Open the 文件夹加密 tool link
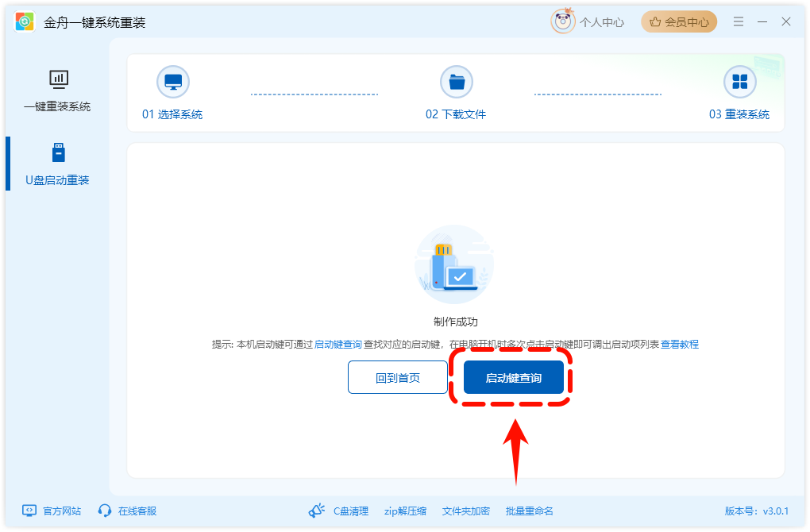810x532 pixels. [465, 511]
